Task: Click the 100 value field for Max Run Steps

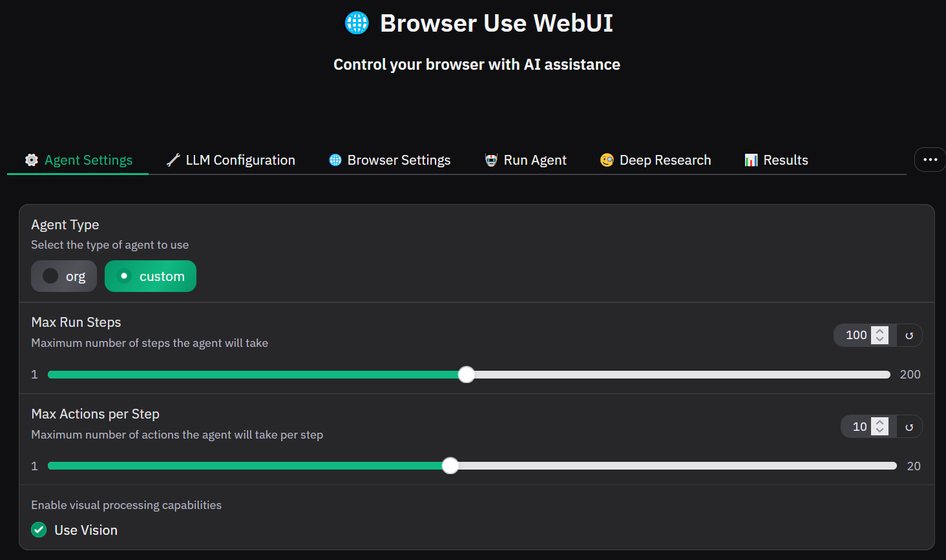Action: [857, 335]
